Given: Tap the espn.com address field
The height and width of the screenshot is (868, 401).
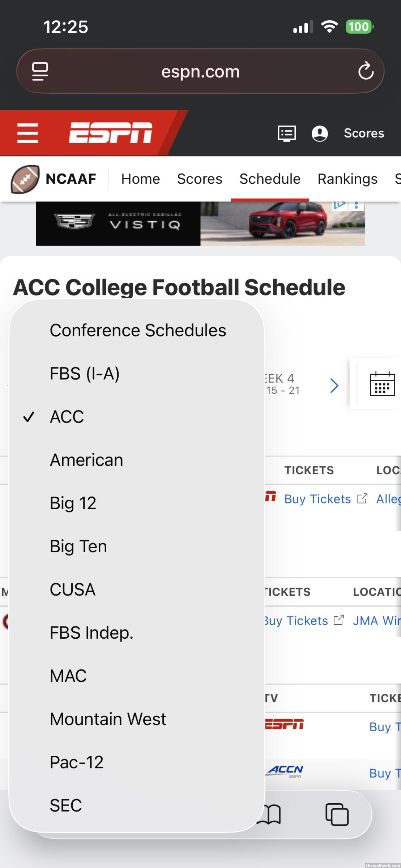Looking at the screenshot, I should tap(200, 71).
